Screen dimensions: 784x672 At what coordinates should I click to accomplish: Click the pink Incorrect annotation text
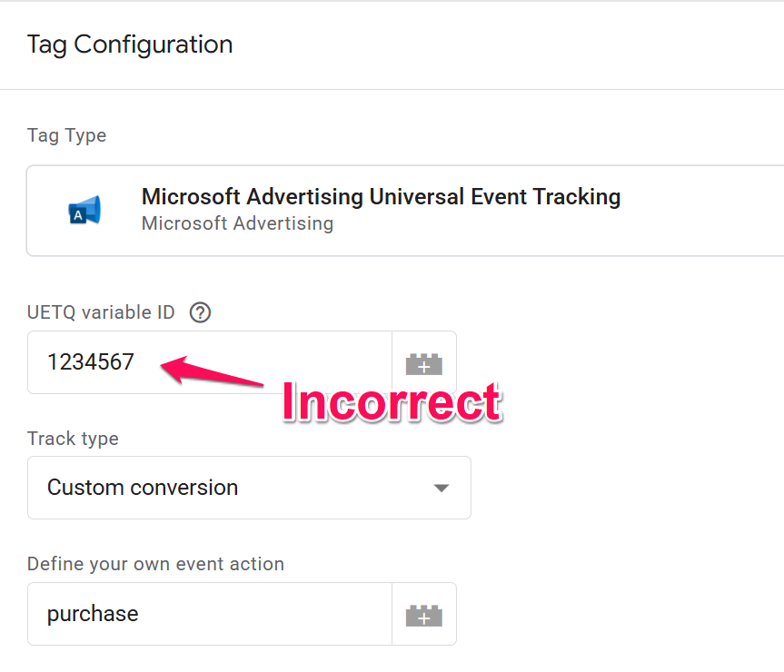click(x=392, y=401)
